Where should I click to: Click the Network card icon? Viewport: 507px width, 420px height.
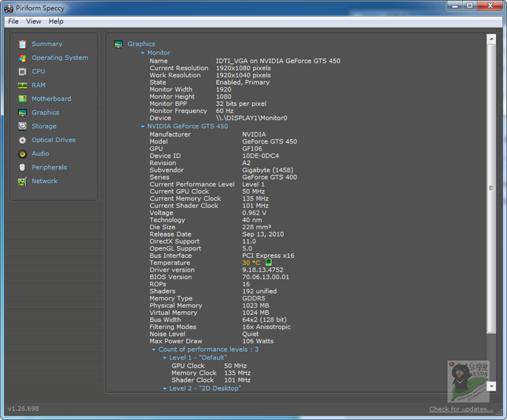[x=22, y=182]
